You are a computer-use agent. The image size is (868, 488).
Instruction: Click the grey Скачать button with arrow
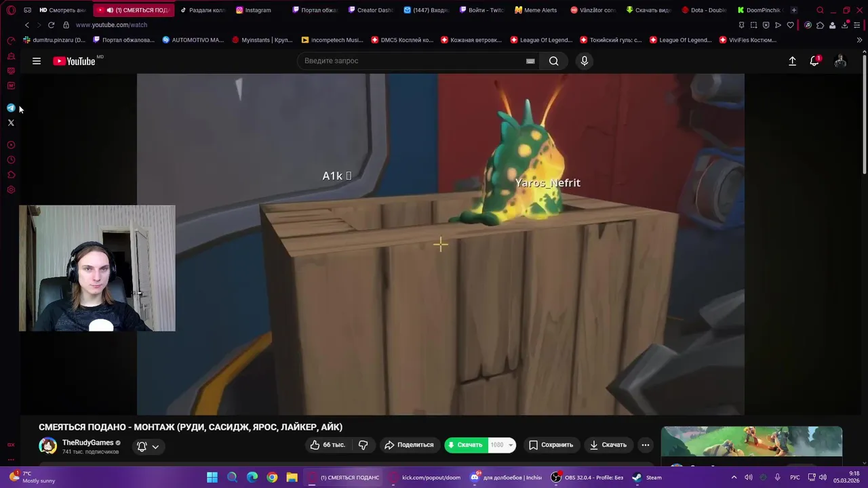pos(608,445)
